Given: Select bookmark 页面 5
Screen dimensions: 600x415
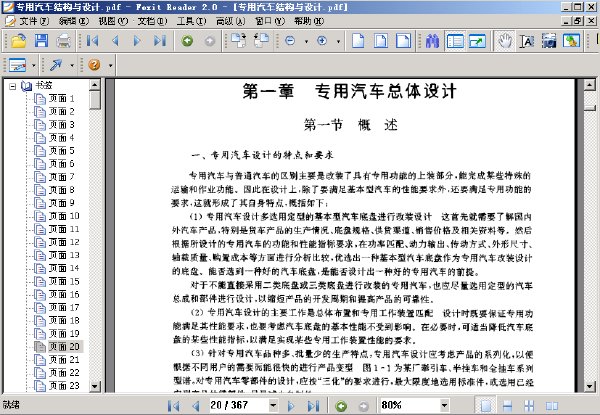Looking at the screenshot, I should click(61, 151).
